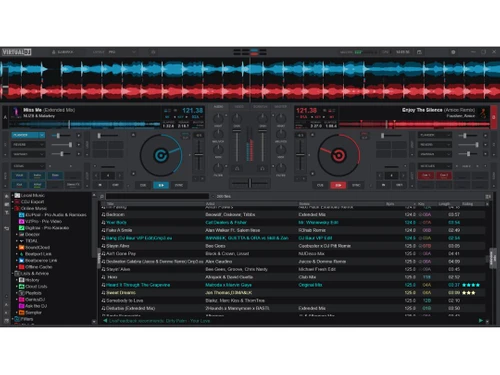Click the Cloud Lists green icon

[21, 287]
